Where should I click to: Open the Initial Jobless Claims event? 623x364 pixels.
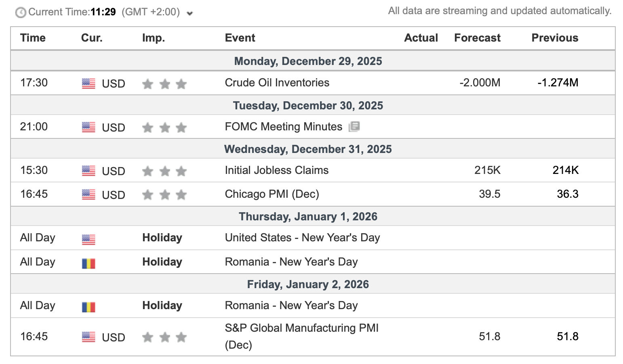click(x=277, y=170)
